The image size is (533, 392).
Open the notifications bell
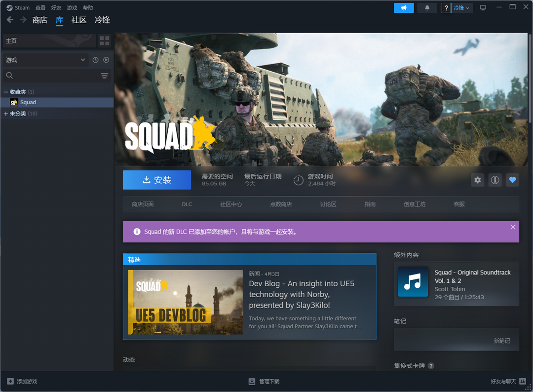click(427, 8)
